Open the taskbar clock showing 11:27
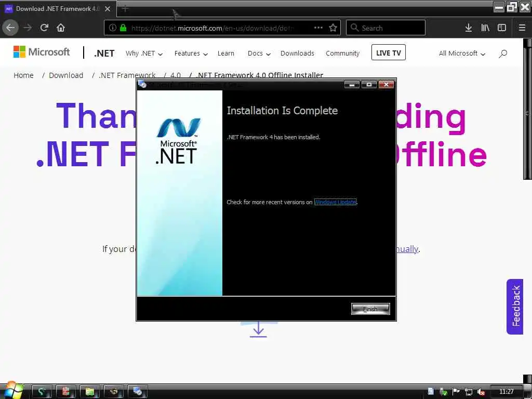Viewport: 532px width, 399px height. click(506, 392)
